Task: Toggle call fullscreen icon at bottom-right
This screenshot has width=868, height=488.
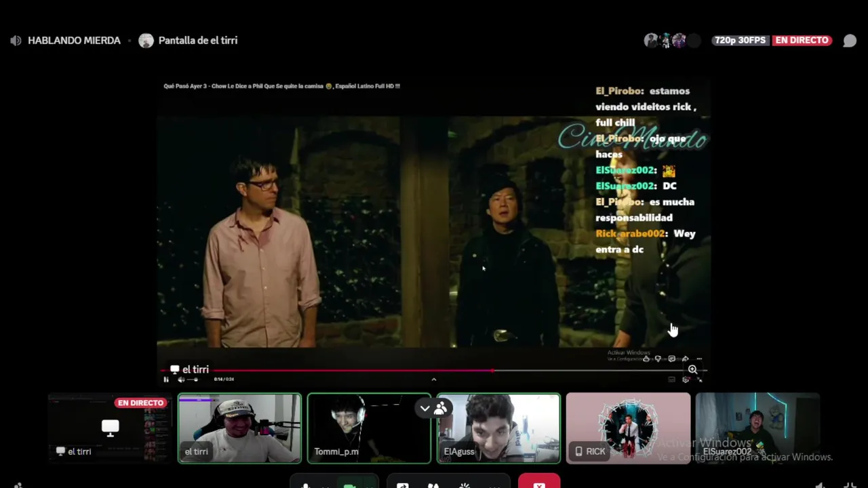Action: coord(850,485)
